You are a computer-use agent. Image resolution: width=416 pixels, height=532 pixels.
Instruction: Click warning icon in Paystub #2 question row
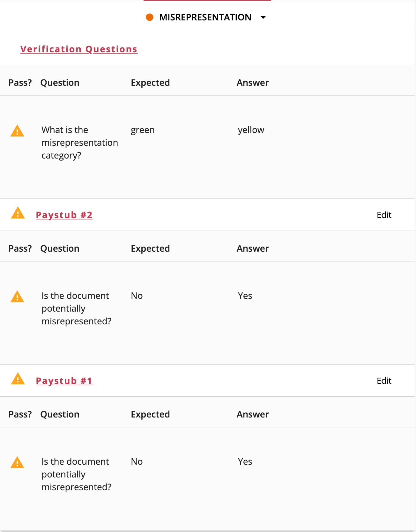click(x=17, y=297)
